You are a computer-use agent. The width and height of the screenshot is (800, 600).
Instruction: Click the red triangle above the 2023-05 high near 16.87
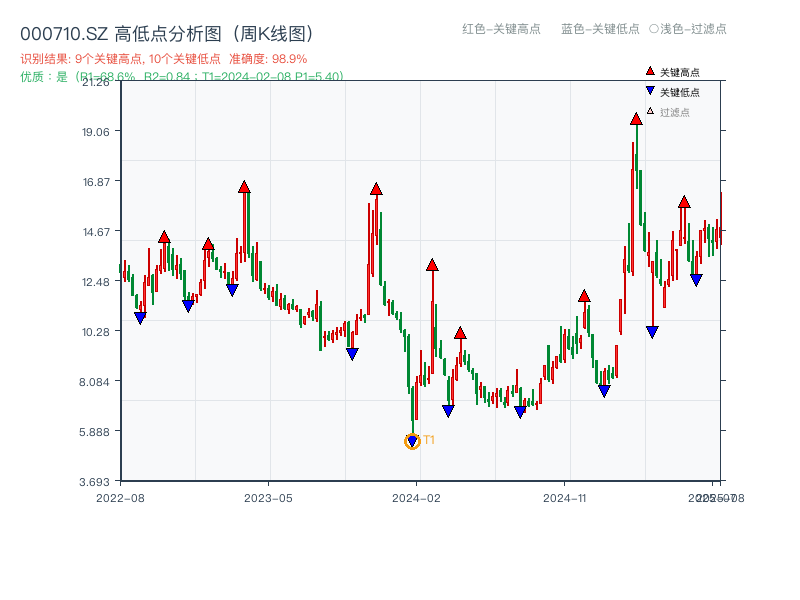[x=244, y=185]
